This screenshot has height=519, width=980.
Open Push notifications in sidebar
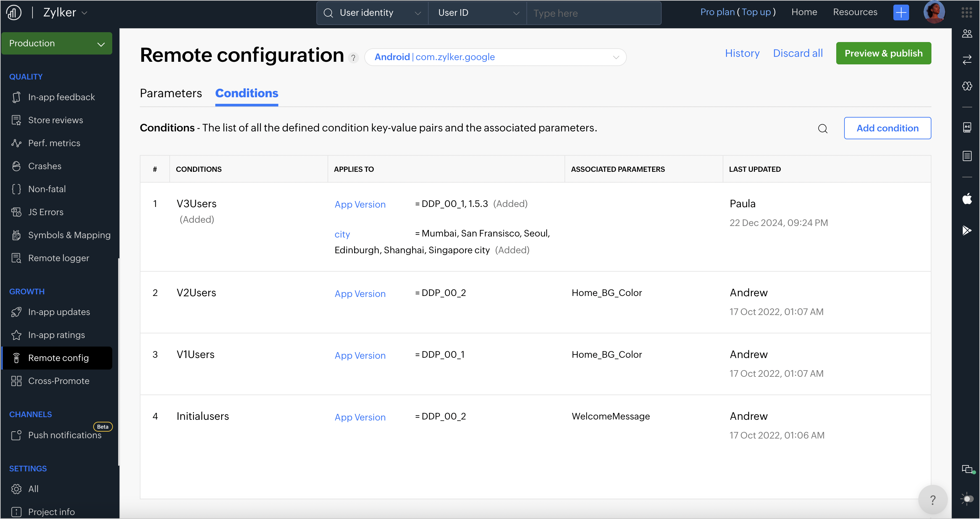(65, 435)
